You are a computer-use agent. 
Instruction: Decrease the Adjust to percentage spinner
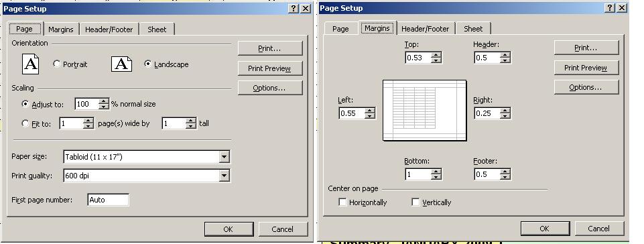(x=105, y=107)
